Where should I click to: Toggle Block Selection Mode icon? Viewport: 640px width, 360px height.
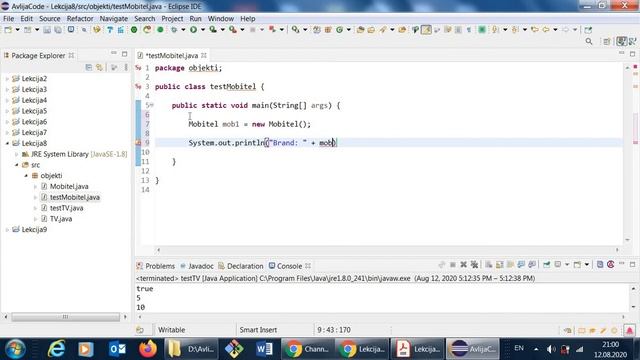point(458,29)
